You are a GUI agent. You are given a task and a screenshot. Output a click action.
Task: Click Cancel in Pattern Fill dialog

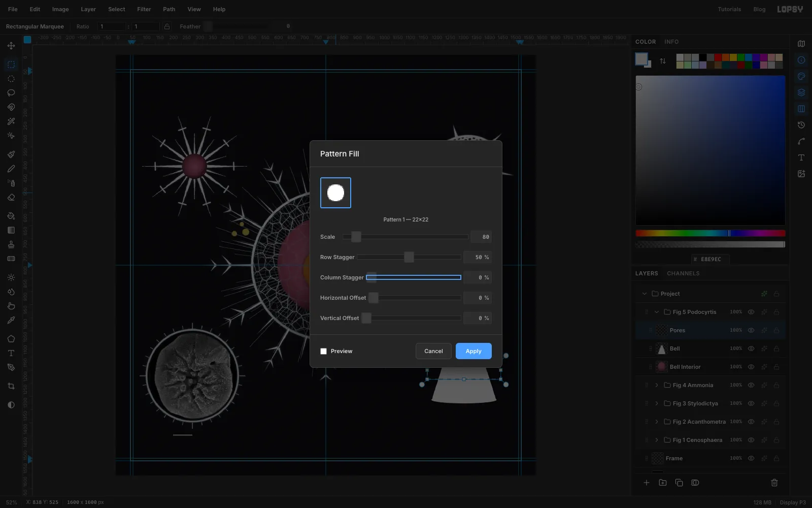(433, 351)
